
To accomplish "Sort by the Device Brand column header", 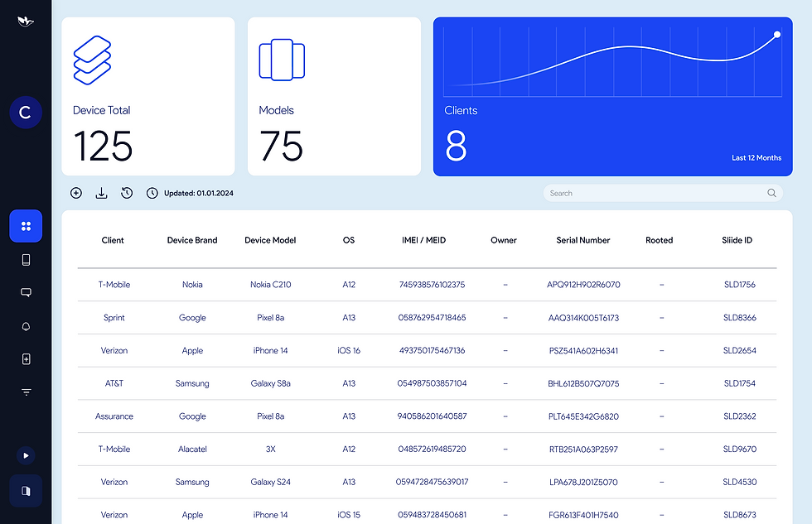I will [x=192, y=240].
